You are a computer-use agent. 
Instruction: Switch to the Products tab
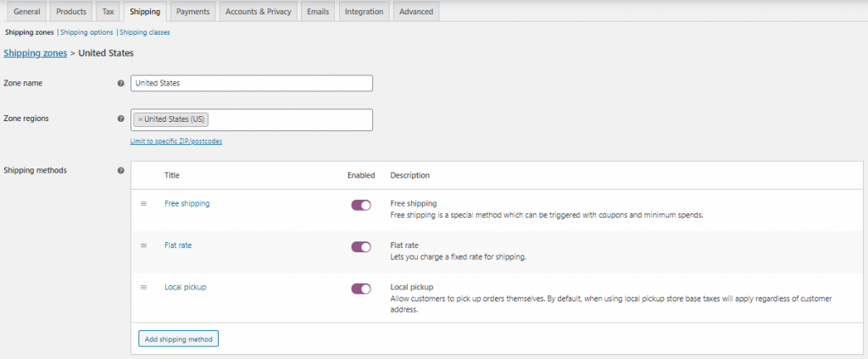pos(71,12)
